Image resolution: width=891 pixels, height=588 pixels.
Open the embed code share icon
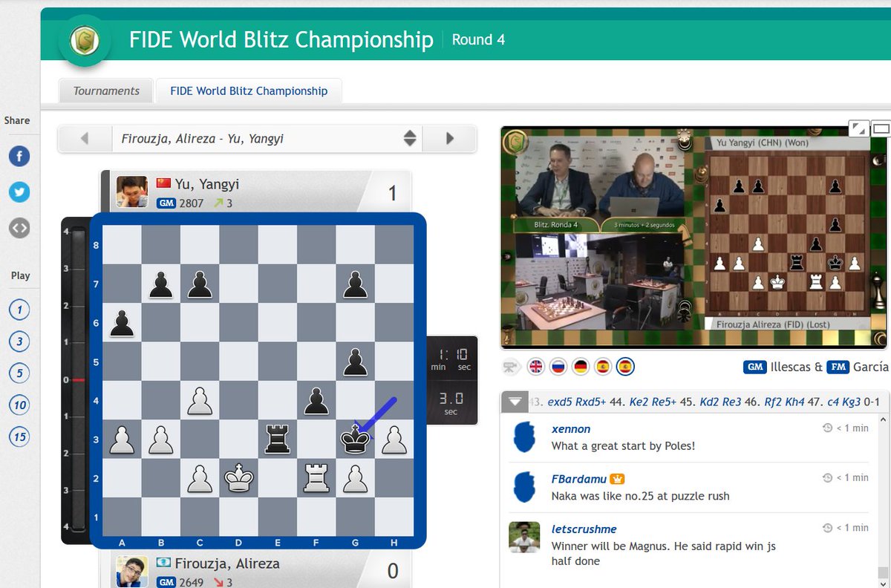[19, 229]
